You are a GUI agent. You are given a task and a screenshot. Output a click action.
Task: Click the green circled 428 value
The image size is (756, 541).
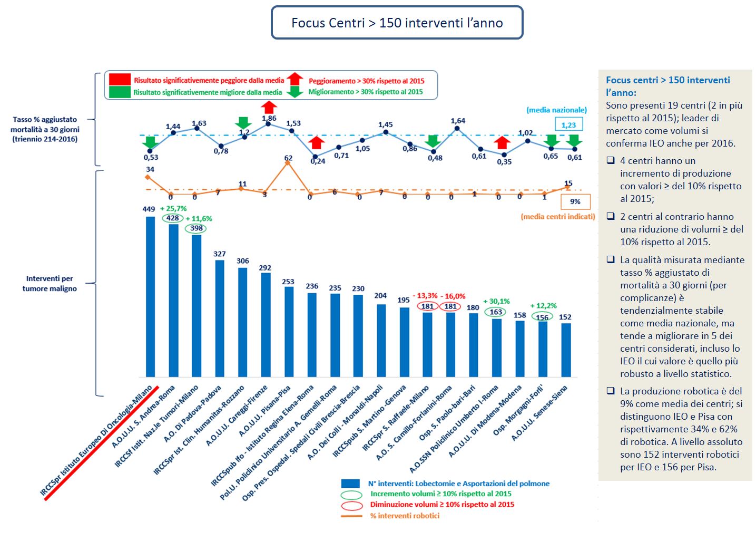click(173, 218)
